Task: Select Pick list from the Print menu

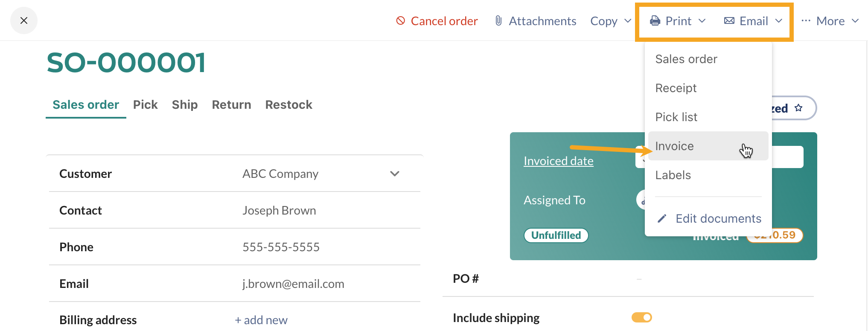Action: (676, 117)
